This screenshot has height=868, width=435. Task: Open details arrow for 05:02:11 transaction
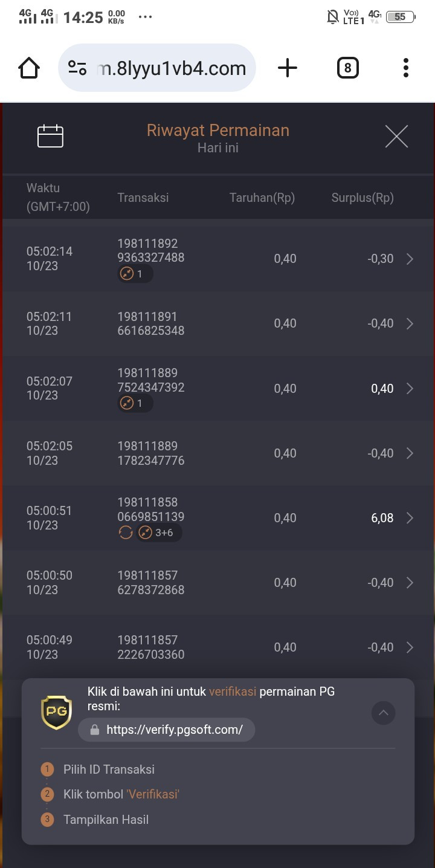tap(410, 323)
